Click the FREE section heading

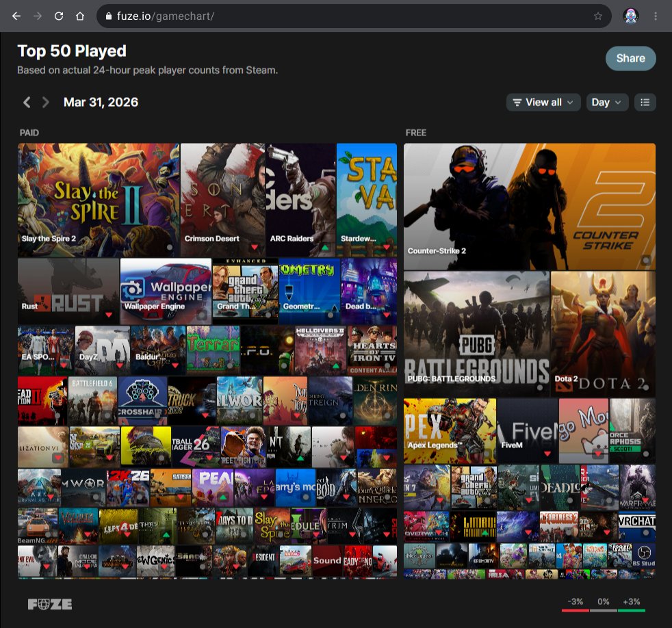(415, 133)
